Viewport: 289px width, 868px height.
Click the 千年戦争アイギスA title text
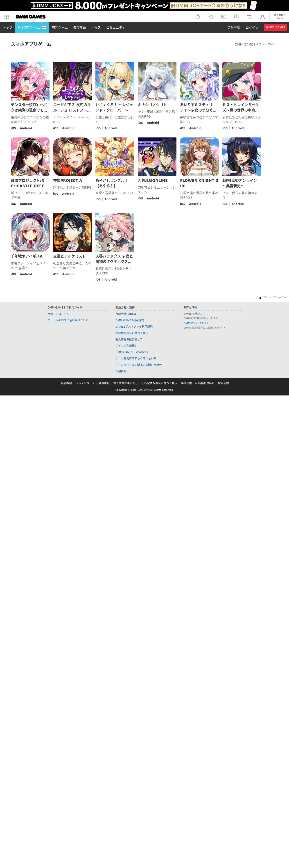pyautogui.click(x=27, y=256)
